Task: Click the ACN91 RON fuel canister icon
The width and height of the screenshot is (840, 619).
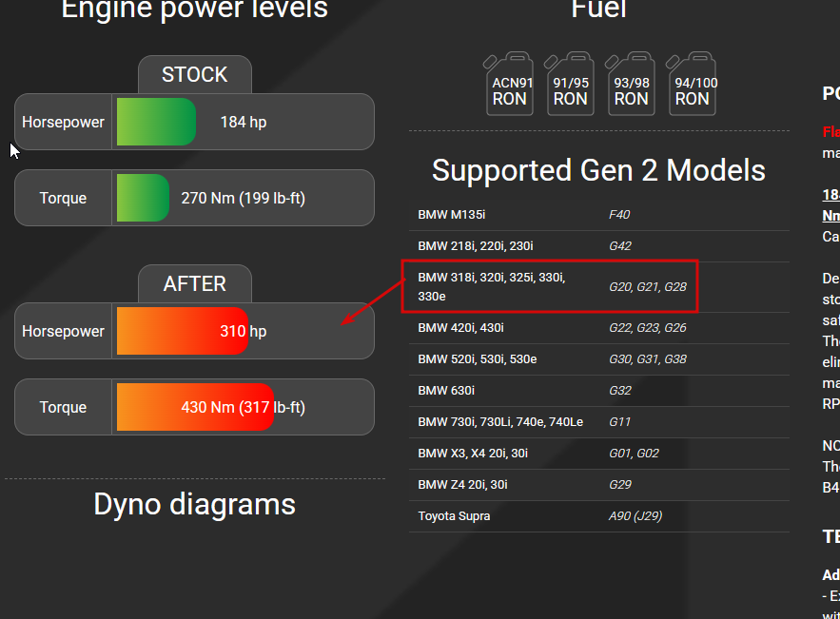Action: click(509, 84)
